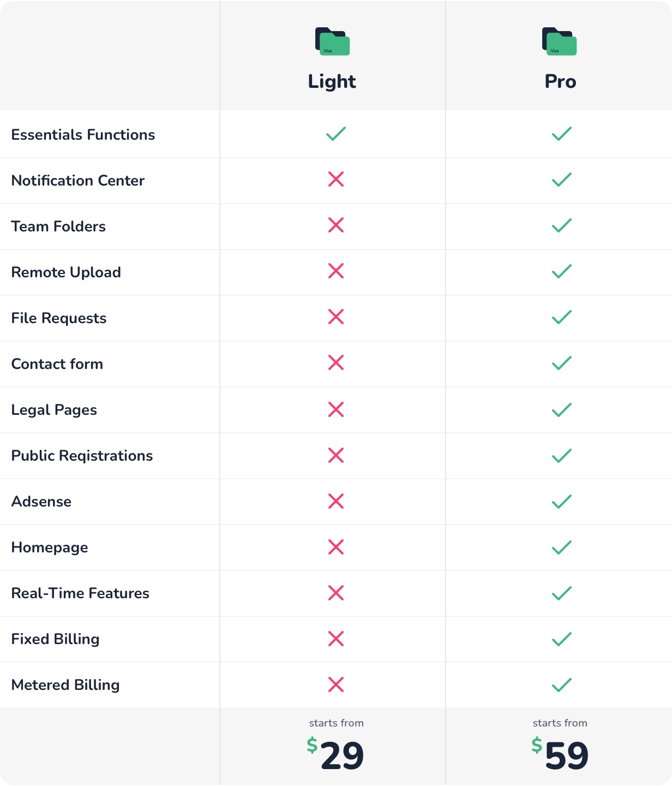
Task: Click the red X for Notification Center under Light
Action: point(336,179)
